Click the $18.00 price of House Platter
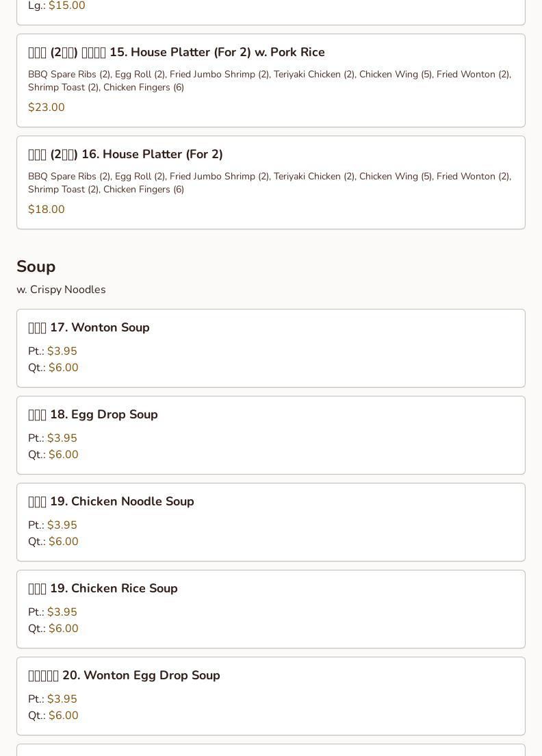This screenshot has width=542, height=756. pyautogui.click(x=47, y=210)
